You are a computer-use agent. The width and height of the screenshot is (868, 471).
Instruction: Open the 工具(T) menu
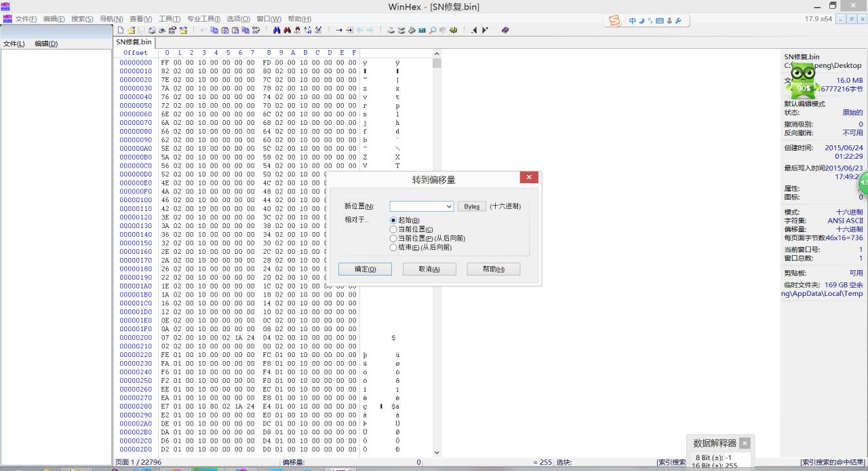[x=170, y=19]
